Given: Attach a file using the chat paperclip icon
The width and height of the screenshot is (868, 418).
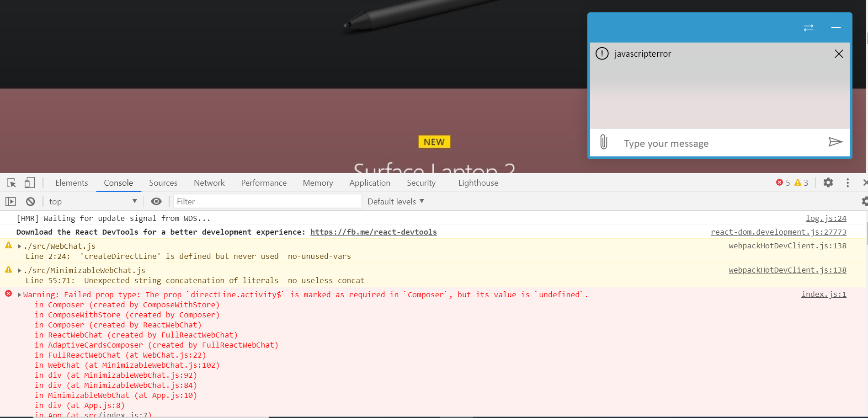Looking at the screenshot, I should click(x=604, y=142).
